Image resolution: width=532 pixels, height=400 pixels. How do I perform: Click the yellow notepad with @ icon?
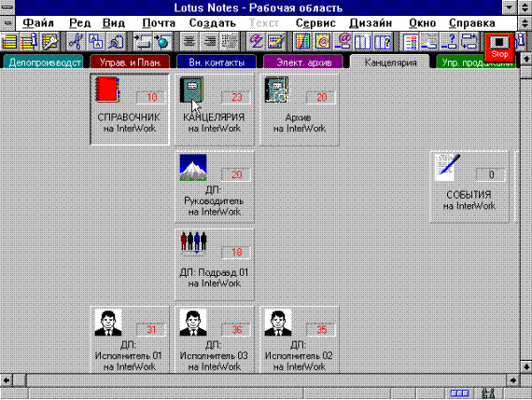(322, 42)
